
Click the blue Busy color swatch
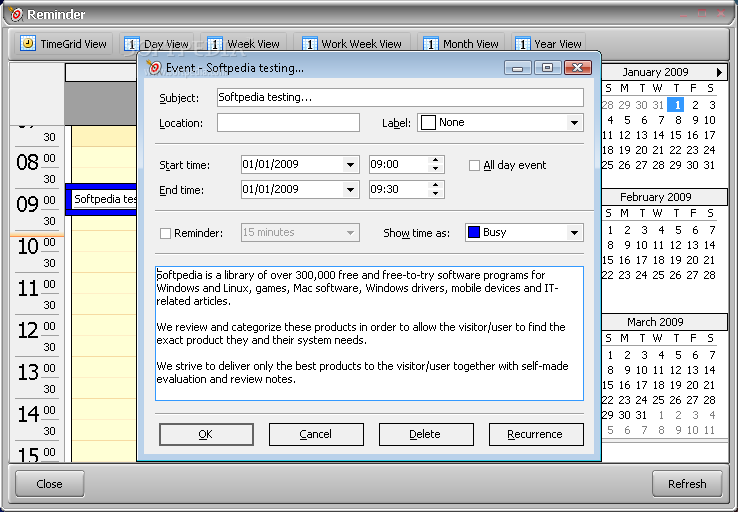(x=474, y=232)
